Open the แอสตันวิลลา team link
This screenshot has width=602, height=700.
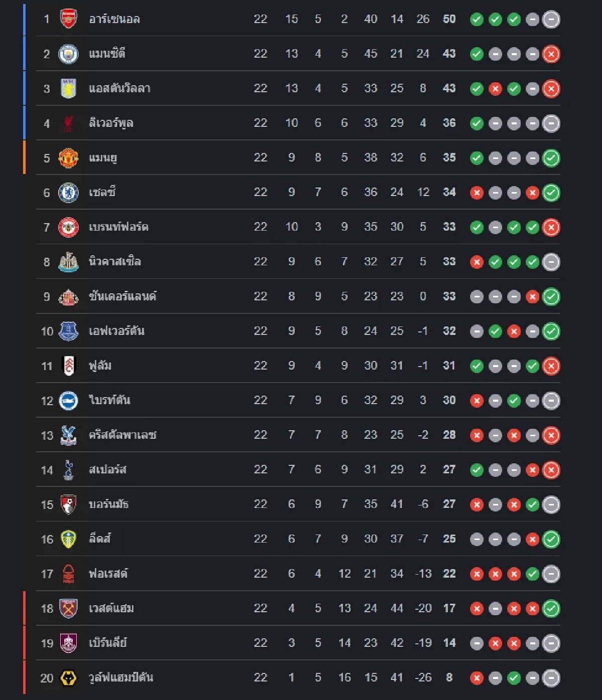click(119, 89)
